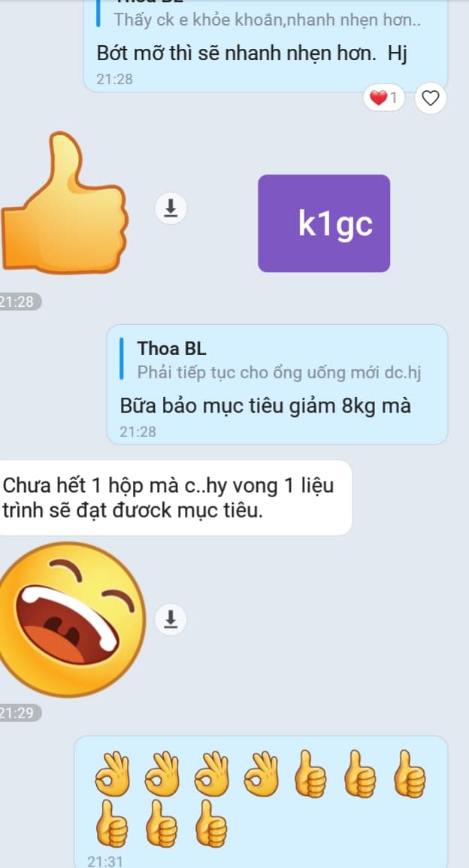469x868 pixels.
Task: Tap the 21:29 timestamp under laughing sticker
Action: point(20,713)
